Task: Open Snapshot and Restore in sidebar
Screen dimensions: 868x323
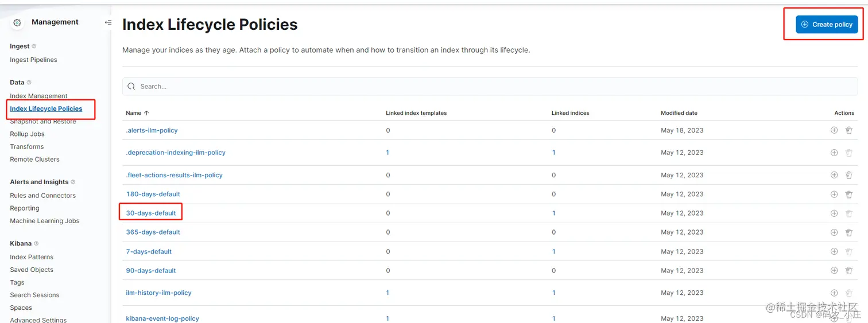Action: coord(43,122)
